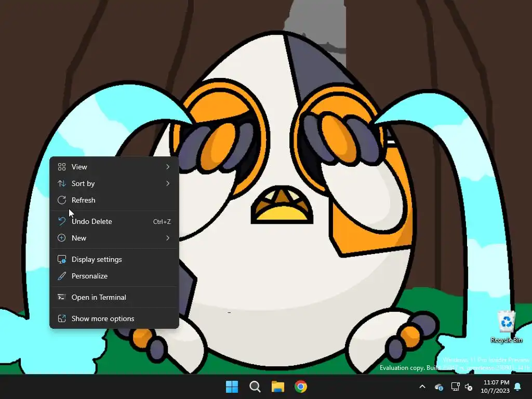
Task: Click the View grid icon
Action: click(x=62, y=167)
